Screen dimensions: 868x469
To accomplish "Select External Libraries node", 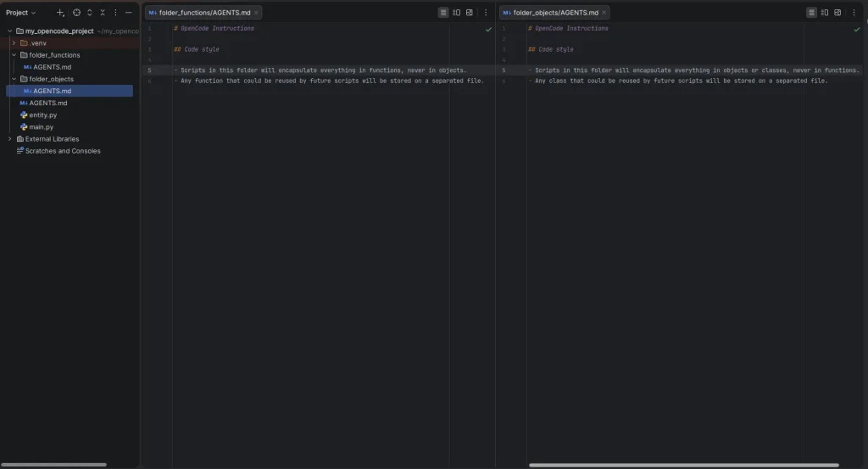I will [x=52, y=138].
